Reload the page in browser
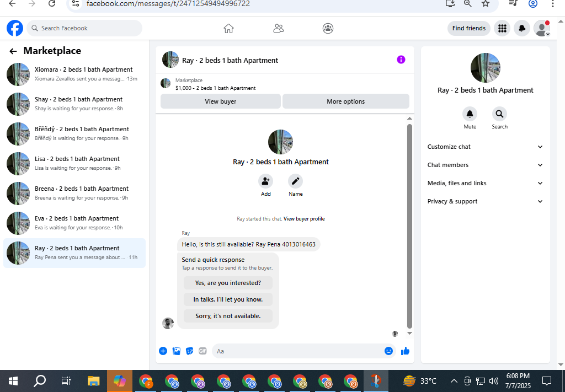 click(x=52, y=4)
